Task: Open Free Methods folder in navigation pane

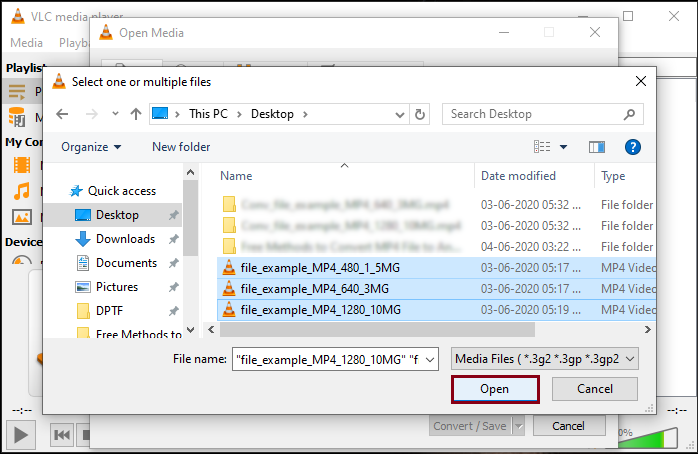Action: pyautogui.click(x=129, y=333)
